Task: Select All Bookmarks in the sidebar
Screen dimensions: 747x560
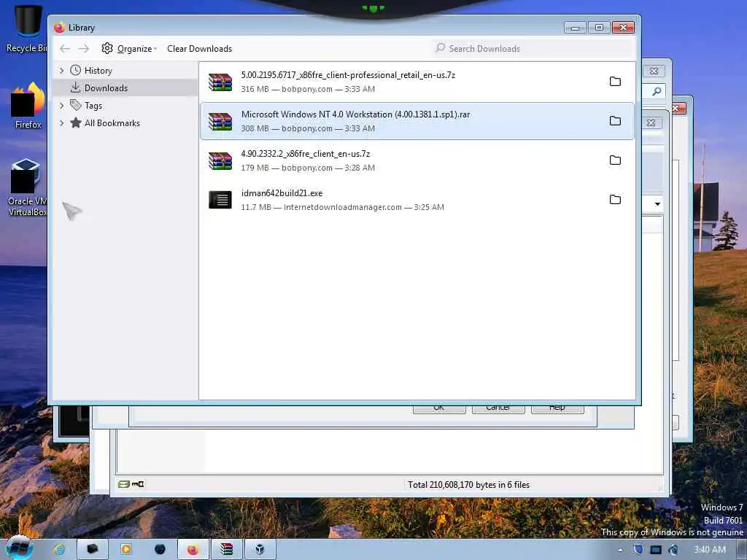Action: click(x=112, y=123)
